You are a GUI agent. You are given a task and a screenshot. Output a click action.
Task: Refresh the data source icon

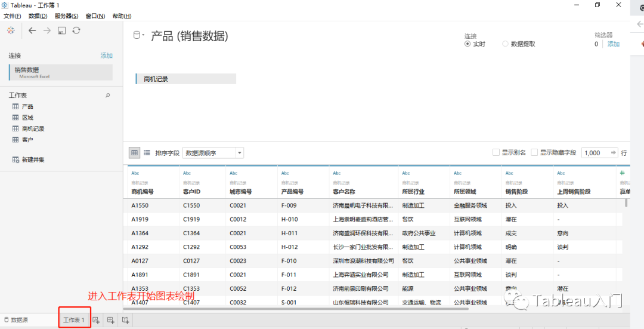[76, 30]
